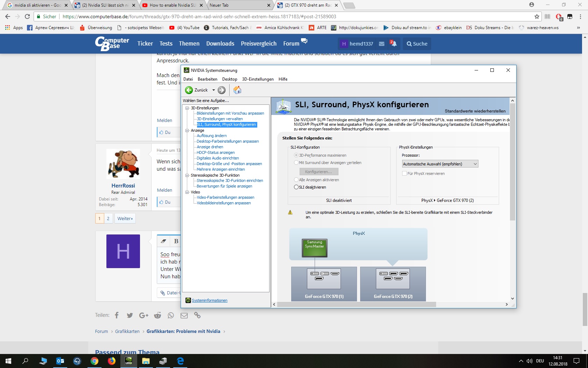Open the Datei menu

pos(188,79)
